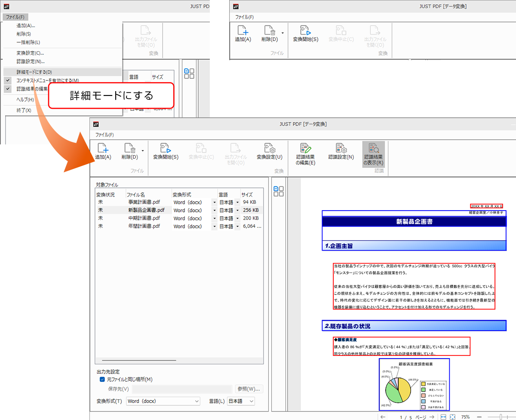Click the zoom-out minus icon

click(479, 417)
